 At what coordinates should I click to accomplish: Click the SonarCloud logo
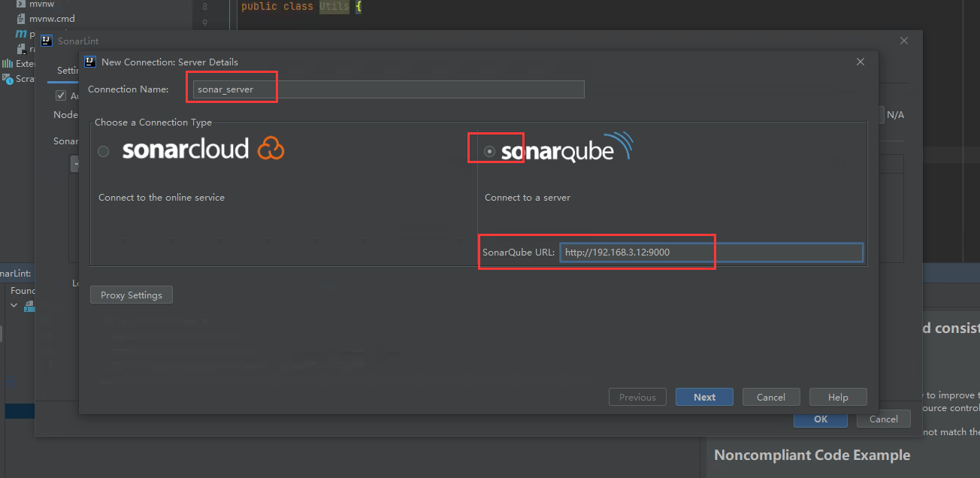tap(203, 149)
